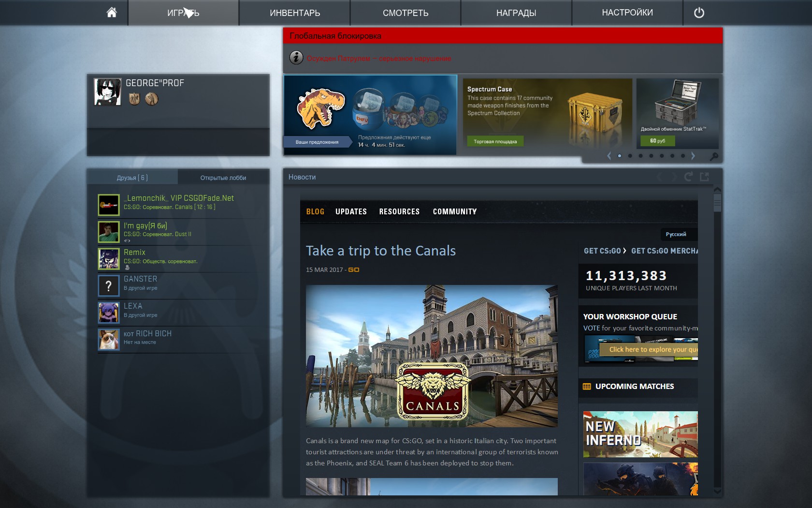This screenshot has height=508, width=812.
Task: Select third store carousel dot
Action: (x=640, y=156)
